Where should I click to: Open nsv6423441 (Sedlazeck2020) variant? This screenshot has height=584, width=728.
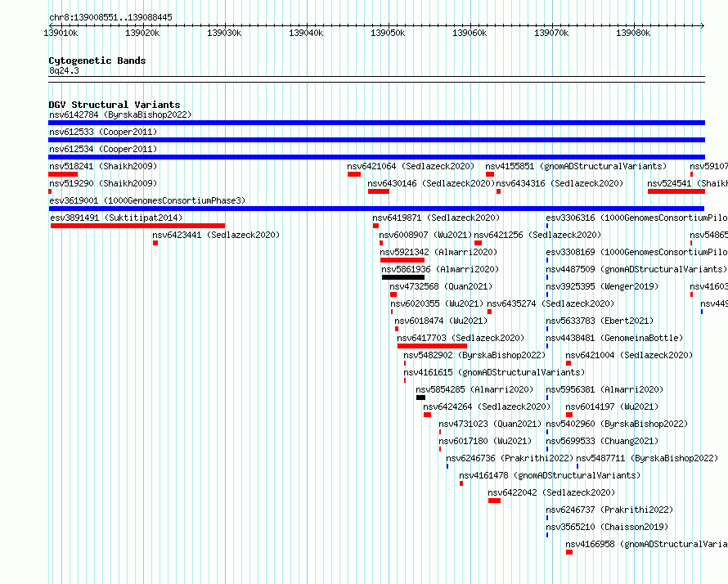coord(216,235)
